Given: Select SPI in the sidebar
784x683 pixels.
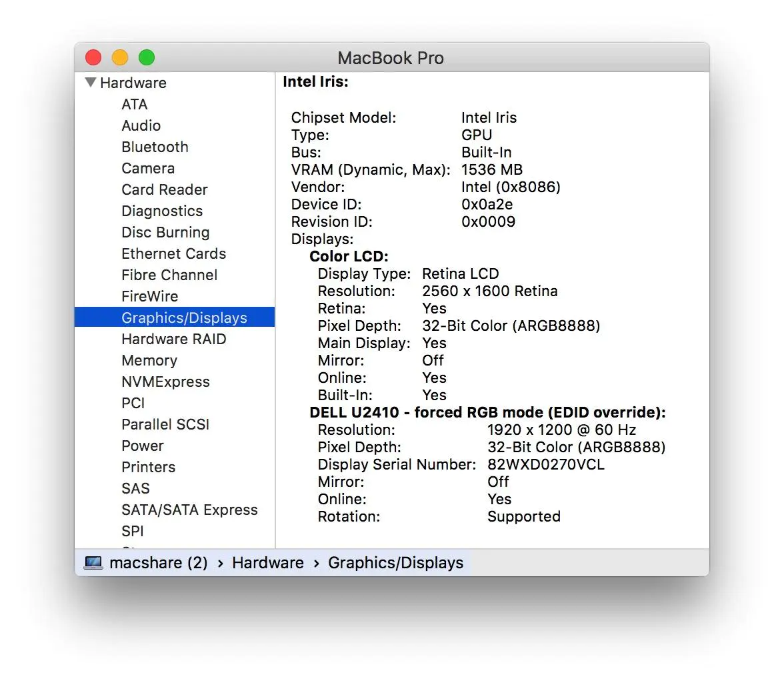Looking at the screenshot, I should (x=133, y=531).
